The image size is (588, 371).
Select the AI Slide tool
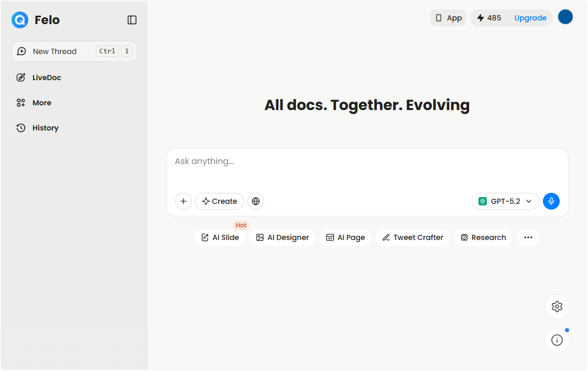pos(220,237)
